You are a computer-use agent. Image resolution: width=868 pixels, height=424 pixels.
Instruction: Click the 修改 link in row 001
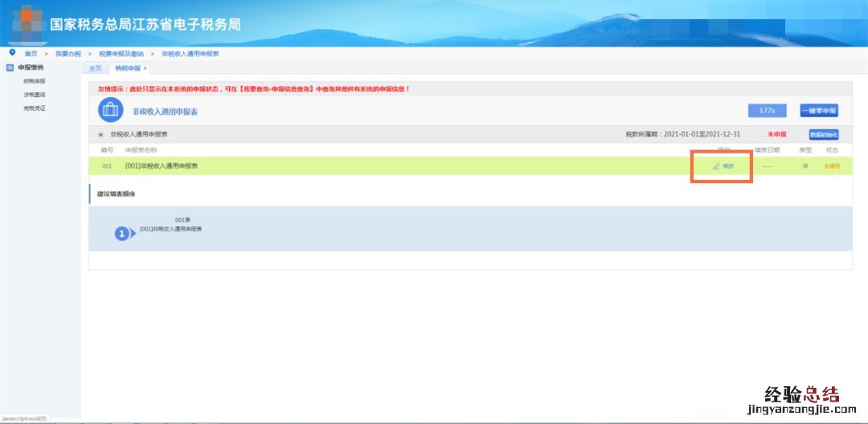coord(728,166)
